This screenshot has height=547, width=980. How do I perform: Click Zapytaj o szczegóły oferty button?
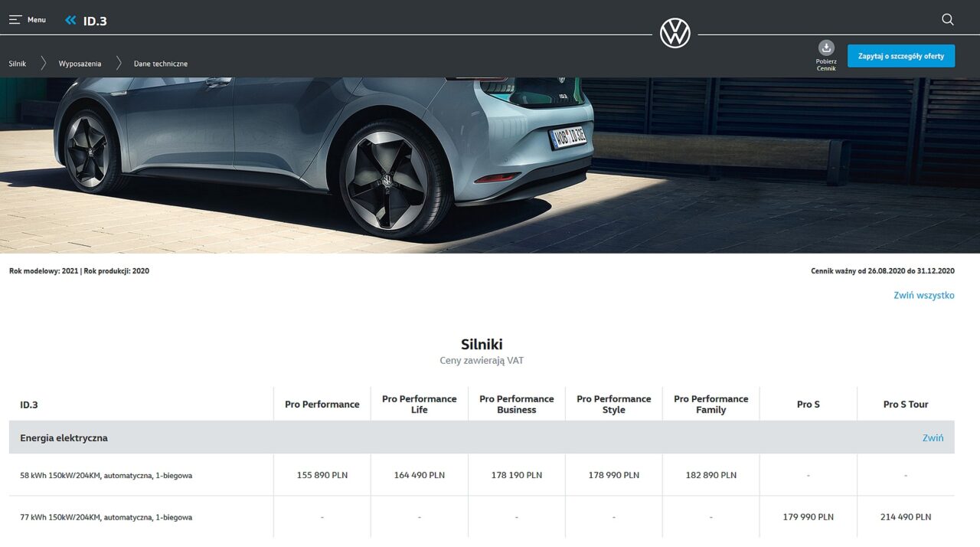[x=901, y=56]
